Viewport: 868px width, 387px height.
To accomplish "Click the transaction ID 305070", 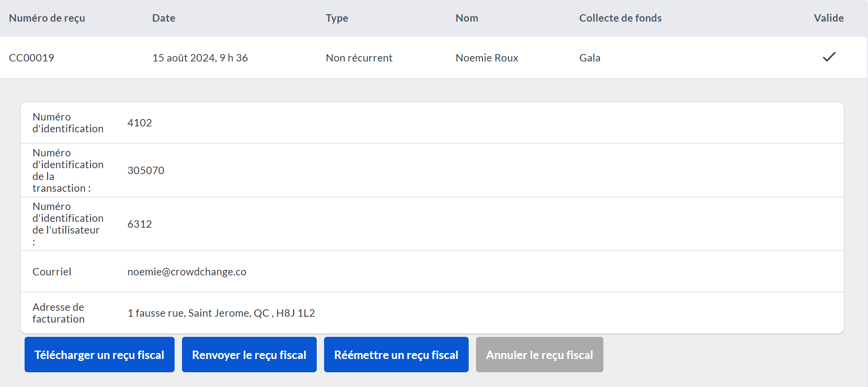I will (x=146, y=171).
